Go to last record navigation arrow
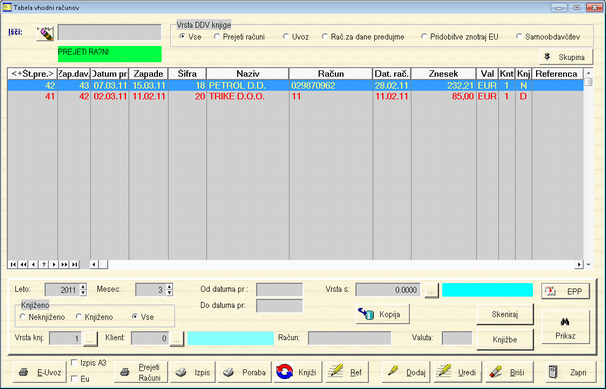606x389 pixels. point(75,264)
